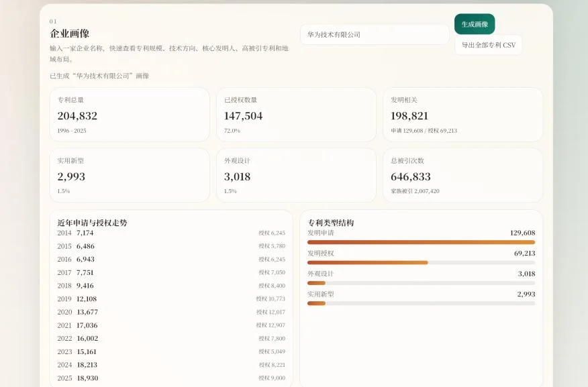Click the 2018 row value 9,416
588x387 pixels.
click(x=85, y=286)
